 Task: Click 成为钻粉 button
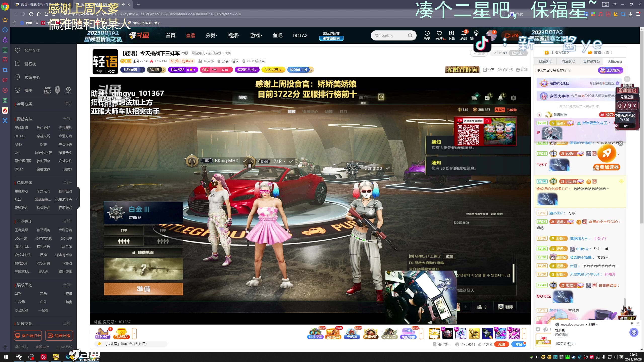point(611,70)
